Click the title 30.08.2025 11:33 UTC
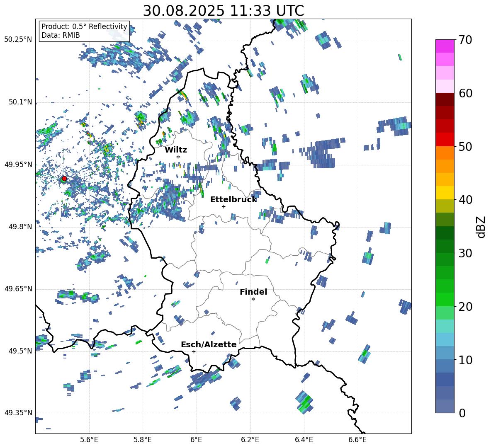The height and width of the screenshot is (448, 491). pos(224,11)
